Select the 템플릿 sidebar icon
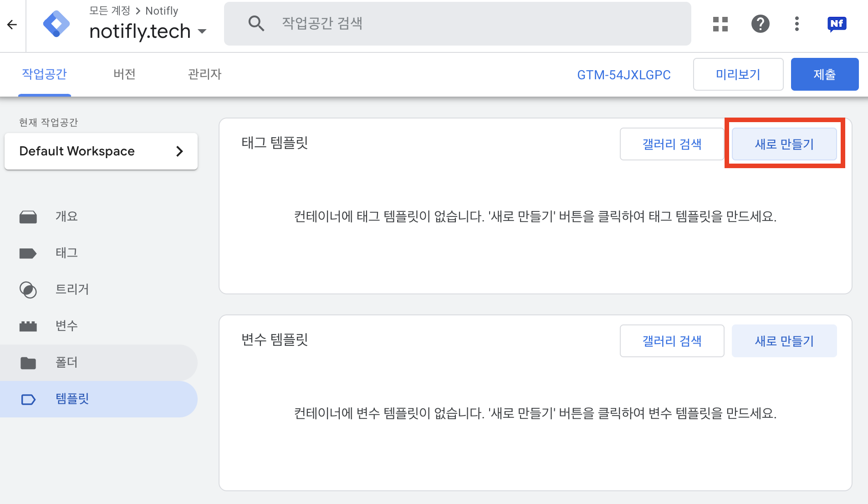The image size is (868, 504). pyautogui.click(x=28, y=399)
